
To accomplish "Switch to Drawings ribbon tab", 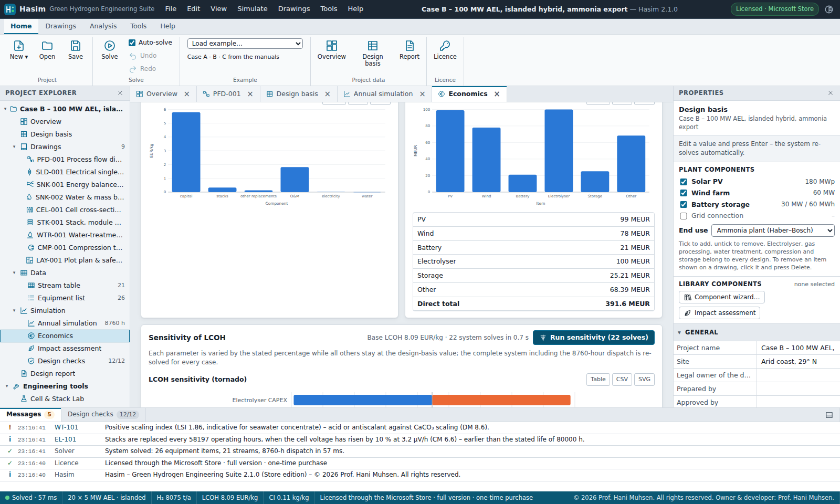I will [61, 26].
